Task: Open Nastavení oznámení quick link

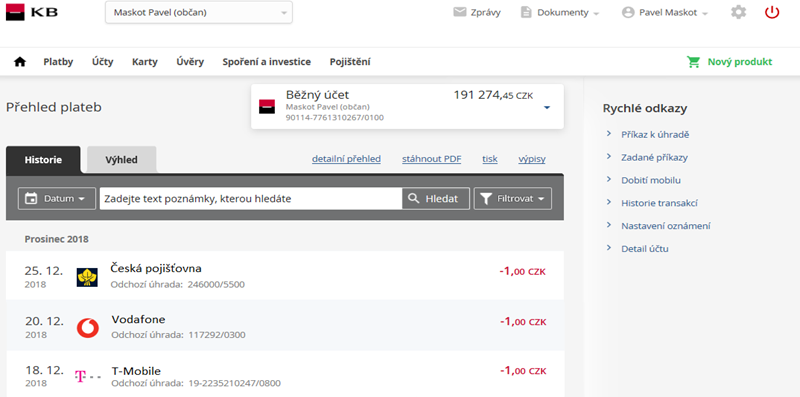Action: point(666,226)
